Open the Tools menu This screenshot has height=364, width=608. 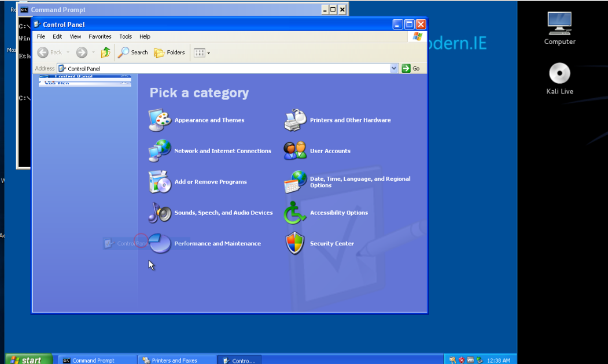point(126,36)
